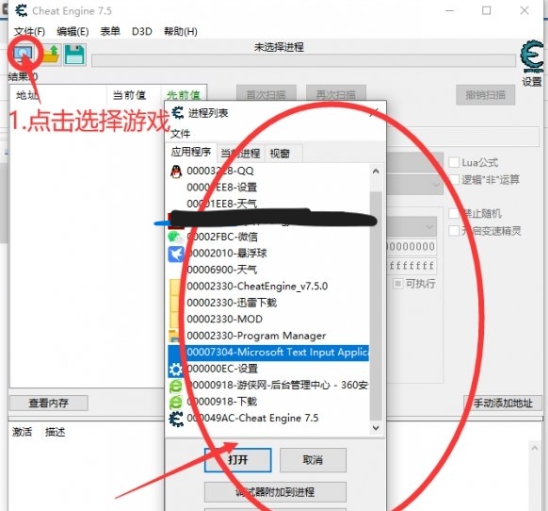
Task: Open the 表单 menu
Action: point(110,31)
